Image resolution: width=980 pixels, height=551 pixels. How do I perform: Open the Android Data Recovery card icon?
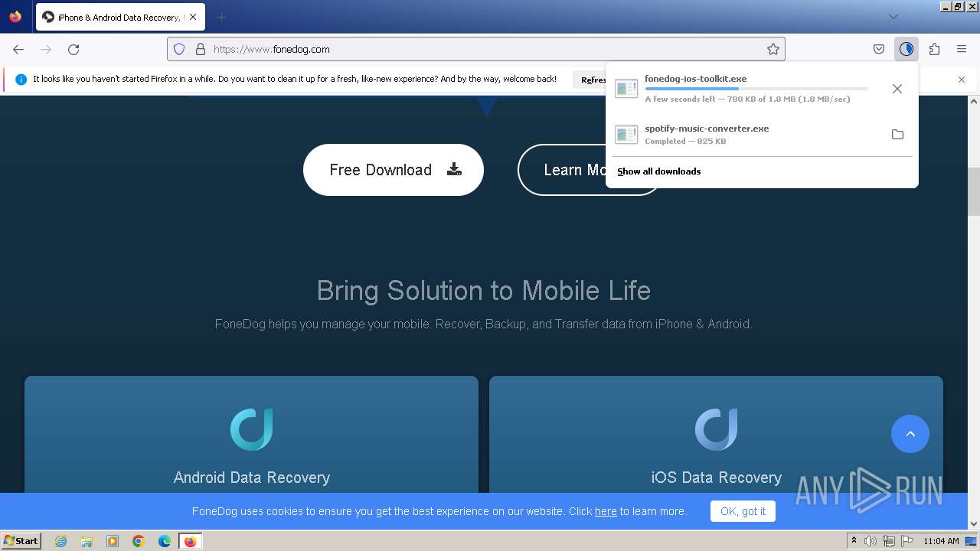pos(252,429)
